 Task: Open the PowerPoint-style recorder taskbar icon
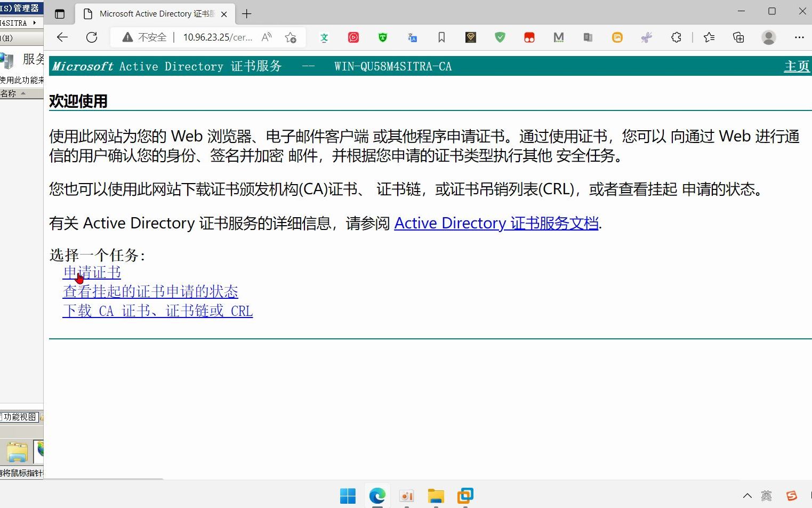[406, 496]
